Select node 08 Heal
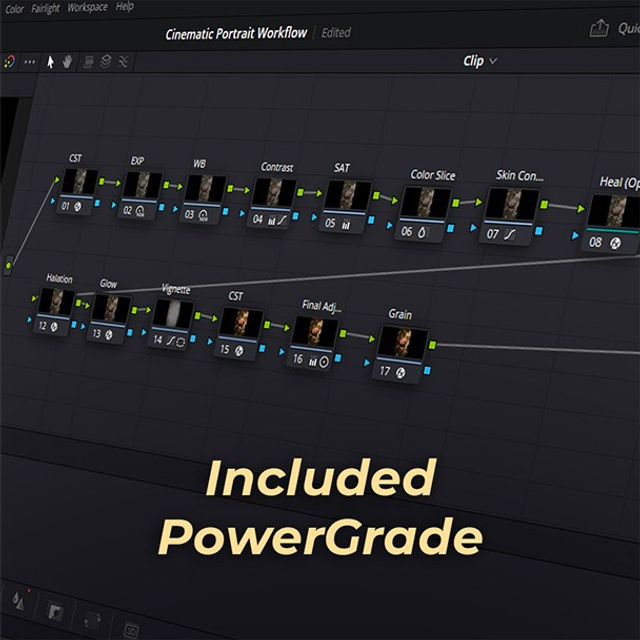This screenshot has width=640, height=640. [x=611, y=223]
